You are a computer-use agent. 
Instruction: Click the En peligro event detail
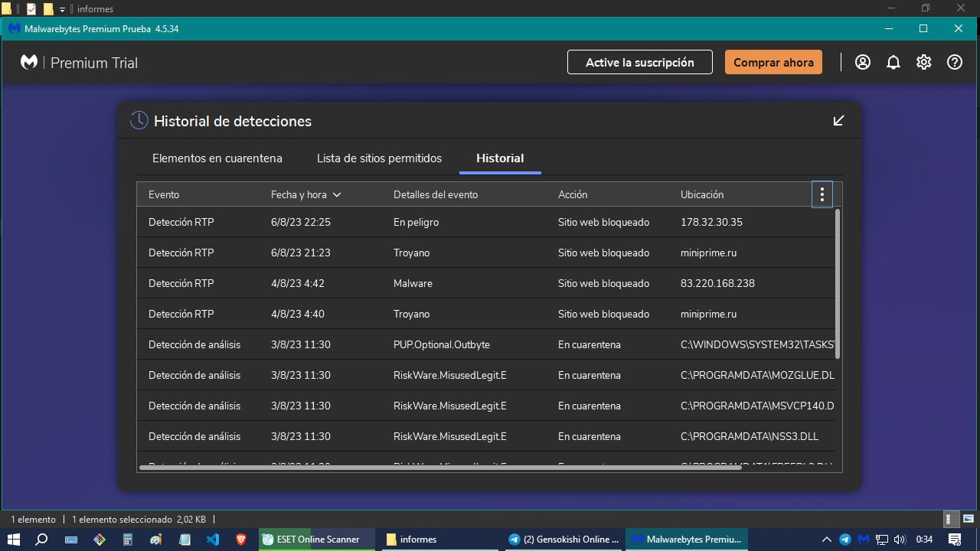tap(416, 222)
